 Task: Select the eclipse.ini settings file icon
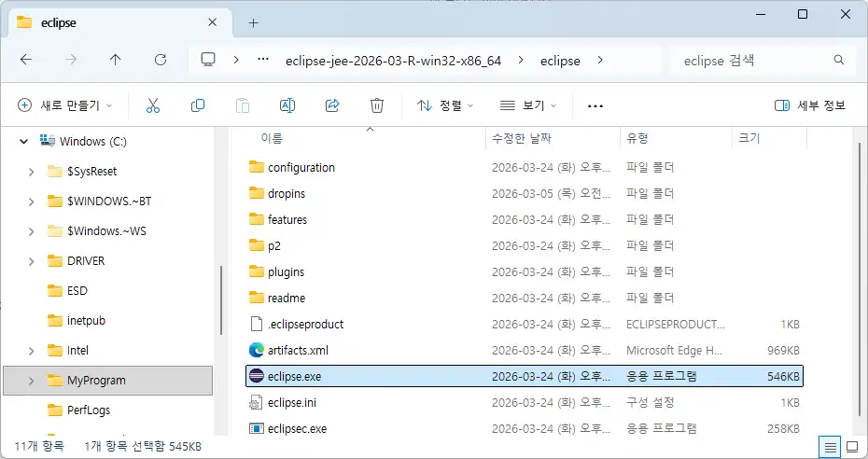coord(256,403)
